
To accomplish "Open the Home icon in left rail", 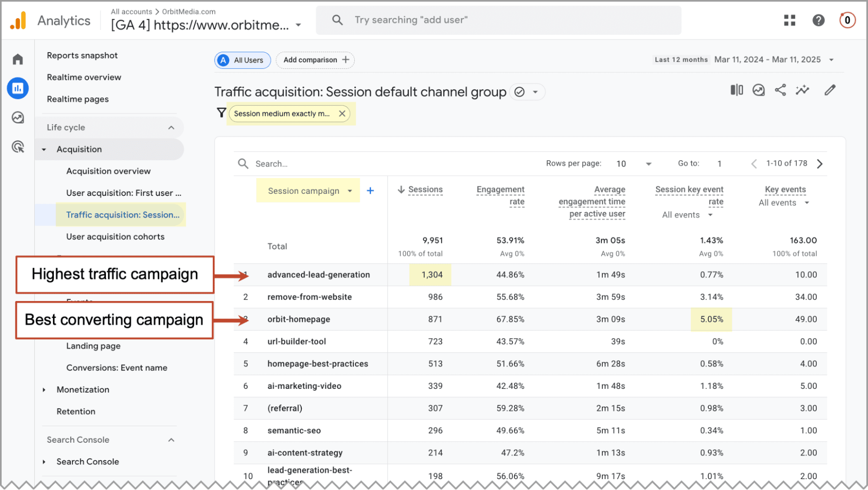I will 18,59.
